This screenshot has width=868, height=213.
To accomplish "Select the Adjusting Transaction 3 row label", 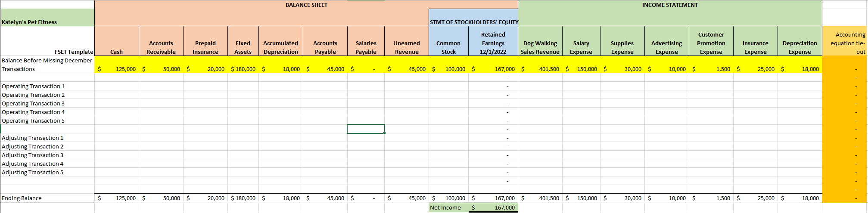I will pyautogui.click(x=47, y=155).
